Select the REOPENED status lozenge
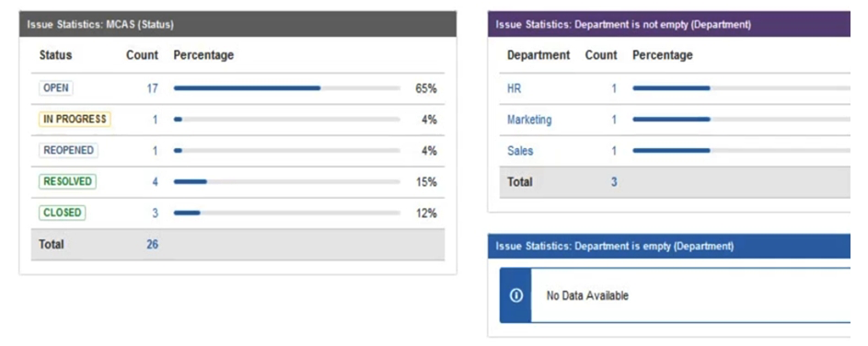 pos(68,150)
